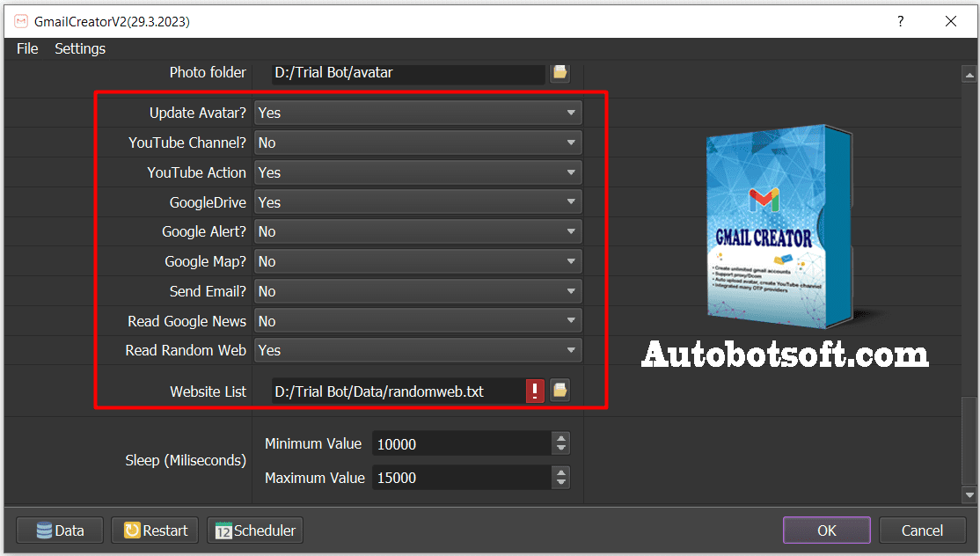Click the Website List browse folder icon
This screenshot has width=980, height=556.
point(560,391)
